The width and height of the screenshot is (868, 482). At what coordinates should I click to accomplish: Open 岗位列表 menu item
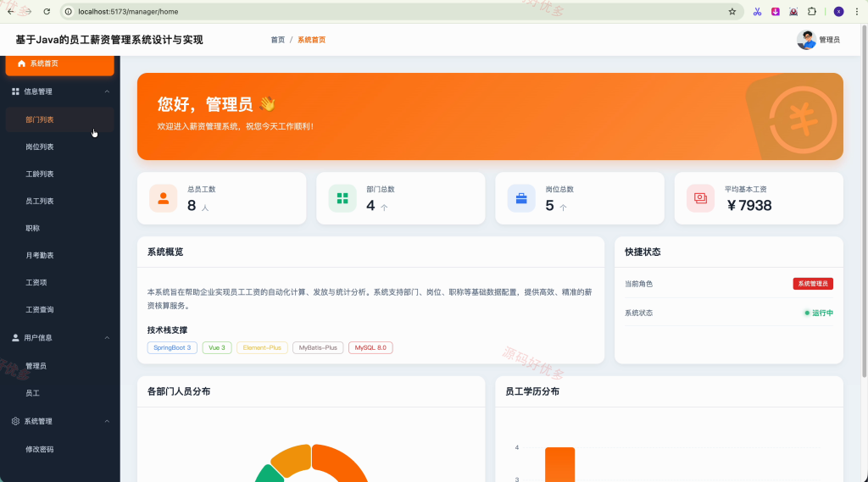coord(60,147)
